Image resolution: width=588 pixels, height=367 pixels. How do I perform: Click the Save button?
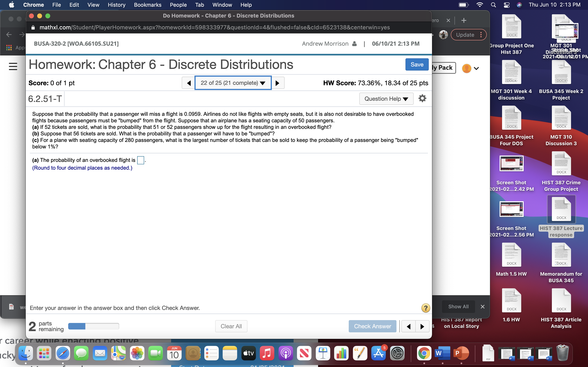click(416, 64)
